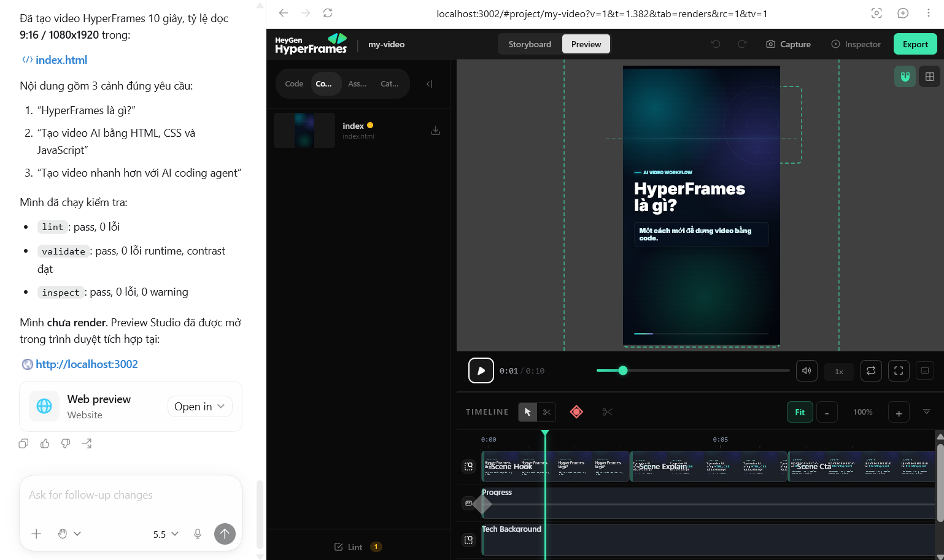Go forward in the browser pane
This screenshot has width=944, height=560.
pos(306,13)
